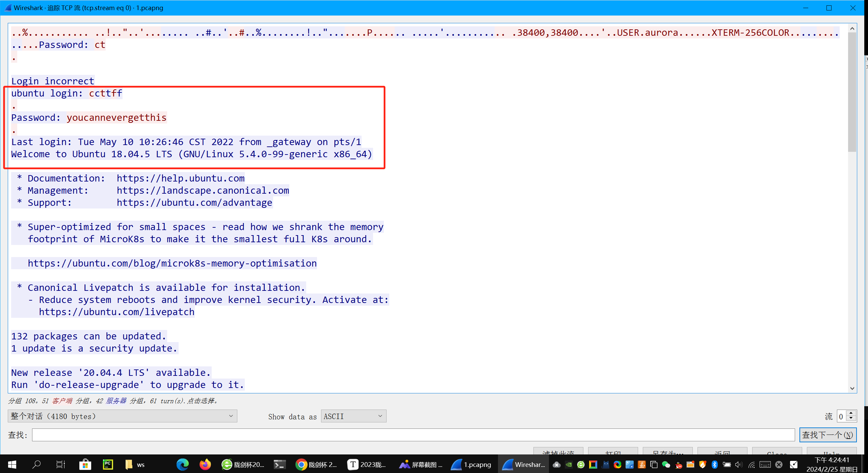The width and height of the screenshot is (868, 473).
Task: Click the Bluetooth tray icon
Action: click(x=714, y=465)
